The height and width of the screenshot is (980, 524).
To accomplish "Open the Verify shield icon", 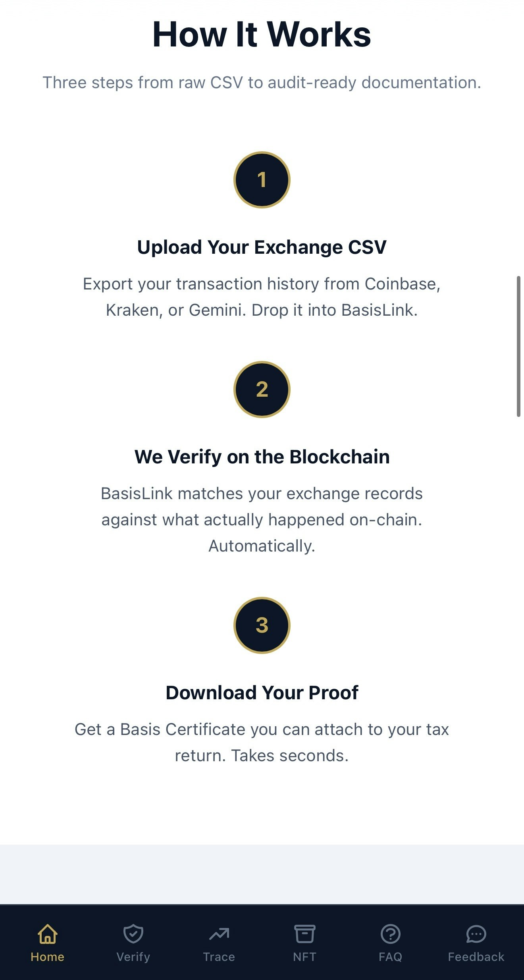I will [133, 934].
